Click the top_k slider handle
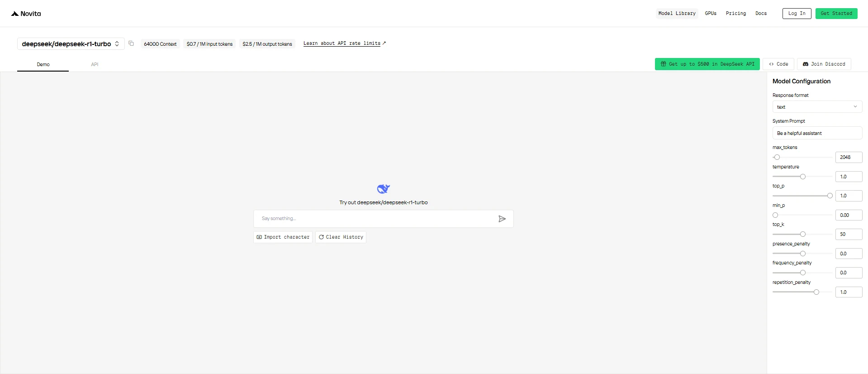The width and height of the screenshot is (868, 374). pyautogui.click(x=803, y=234)
